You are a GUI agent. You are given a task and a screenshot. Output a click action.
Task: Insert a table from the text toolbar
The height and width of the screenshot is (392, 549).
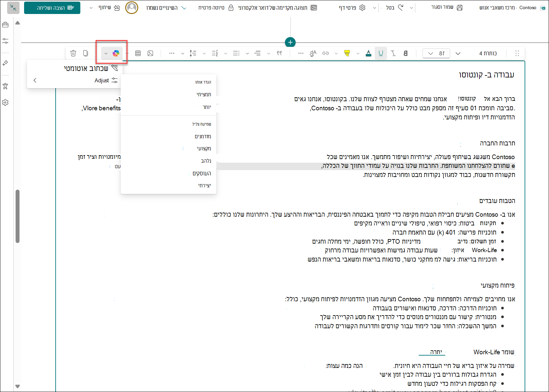[138, 53]
